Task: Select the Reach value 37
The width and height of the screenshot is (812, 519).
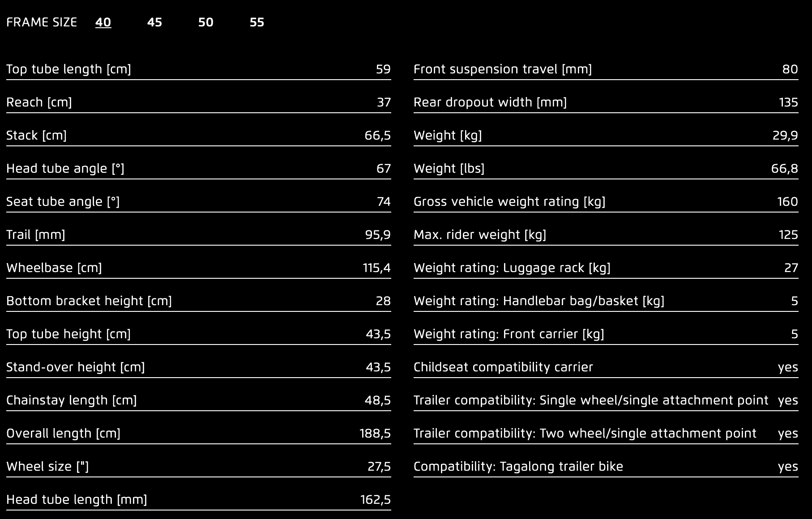Action: [384, 102]
